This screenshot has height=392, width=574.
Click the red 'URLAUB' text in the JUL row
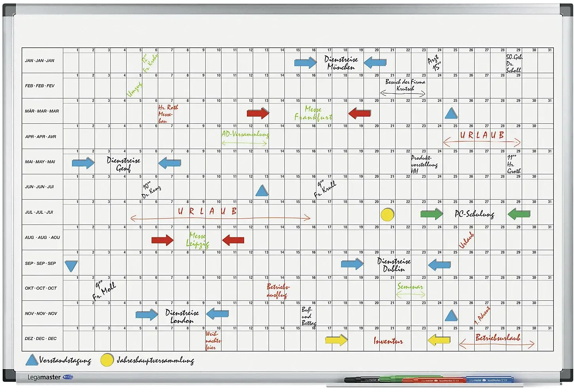[x=207, y=211]
